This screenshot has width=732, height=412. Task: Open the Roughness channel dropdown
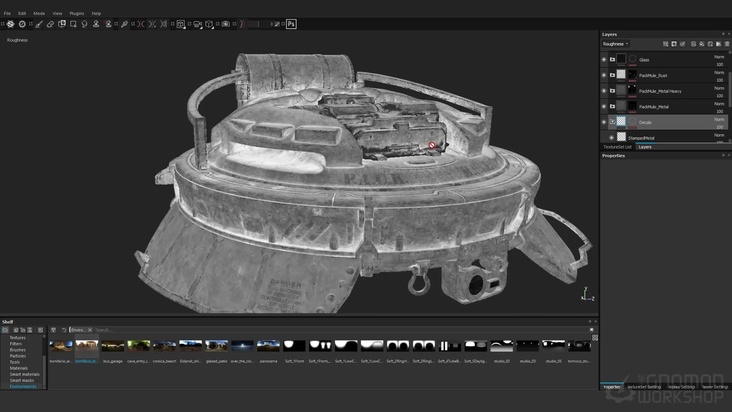(615, 44)
